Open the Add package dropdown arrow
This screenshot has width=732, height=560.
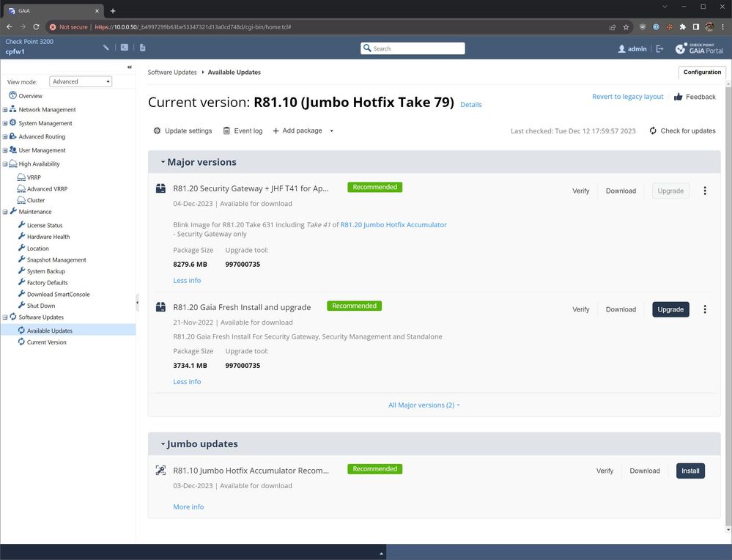click(x=332, y=131)
